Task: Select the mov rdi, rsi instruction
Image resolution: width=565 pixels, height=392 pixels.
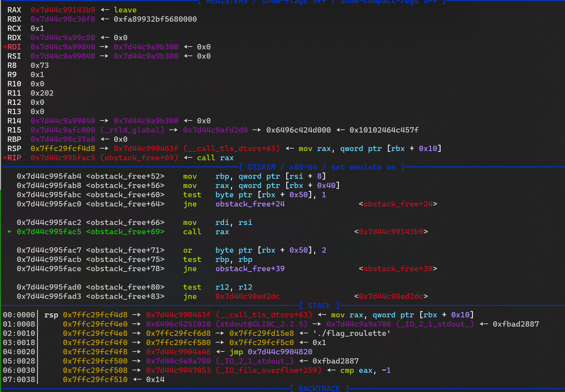Action: pyautogui.click(x=218, y=222)
